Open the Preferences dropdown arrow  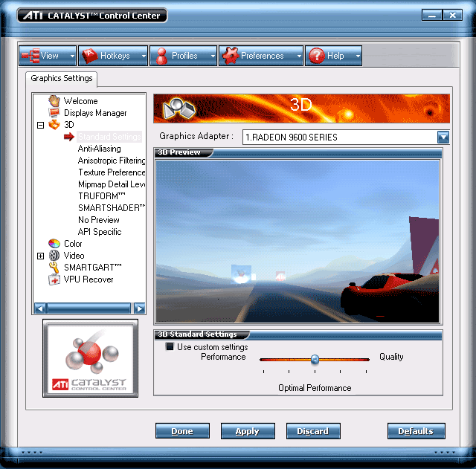coord(299,56)
